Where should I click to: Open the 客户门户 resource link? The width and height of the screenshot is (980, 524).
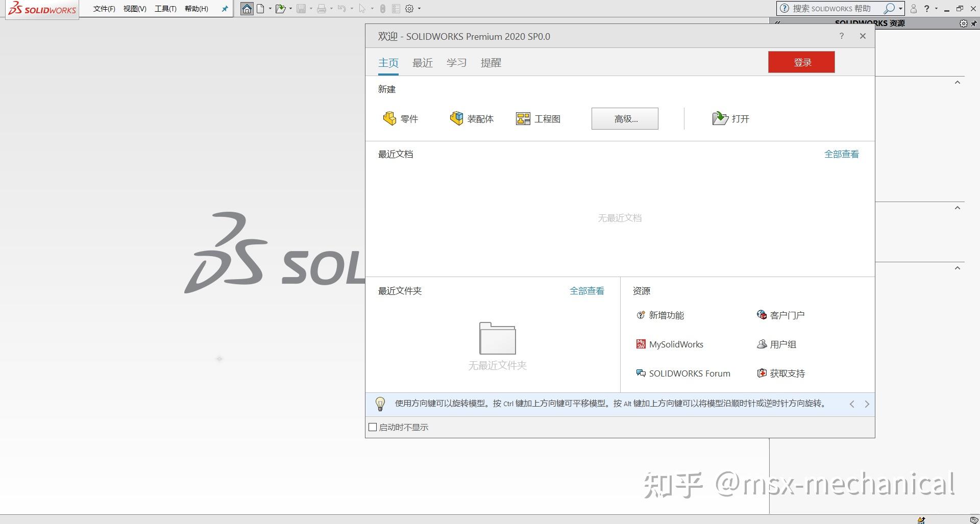coord(781,315)
